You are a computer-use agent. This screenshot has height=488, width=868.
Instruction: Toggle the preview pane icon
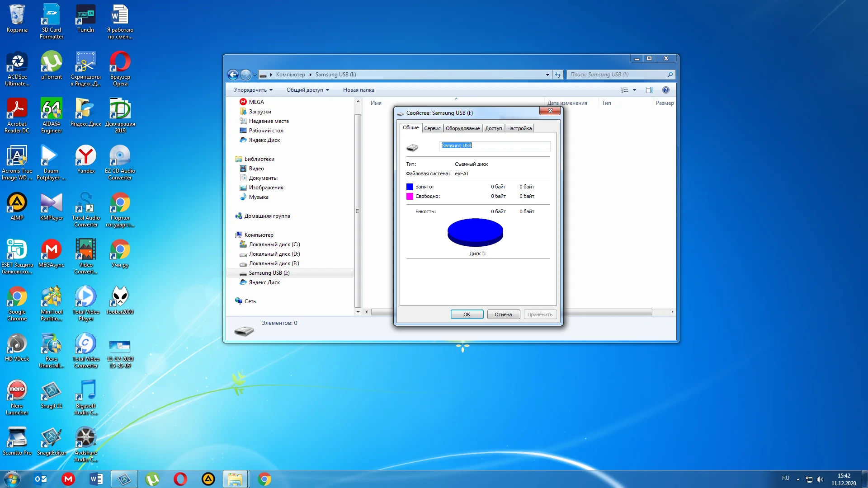(649, 90)
